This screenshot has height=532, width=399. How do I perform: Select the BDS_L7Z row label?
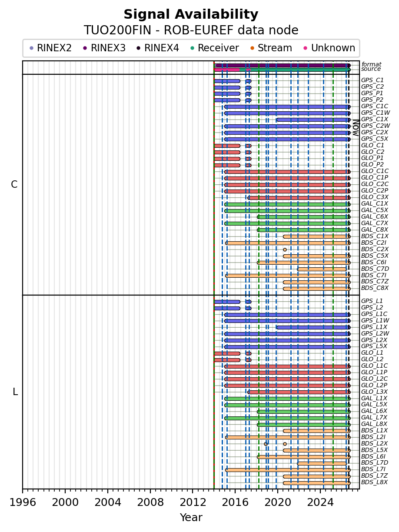click(374, 476)
